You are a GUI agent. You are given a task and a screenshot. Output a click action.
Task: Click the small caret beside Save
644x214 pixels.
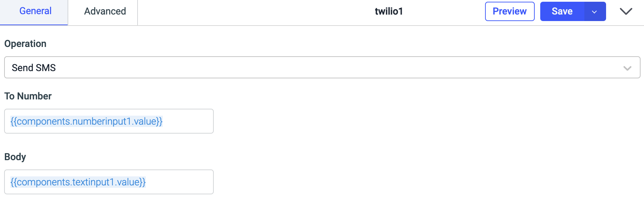[594, 12]
